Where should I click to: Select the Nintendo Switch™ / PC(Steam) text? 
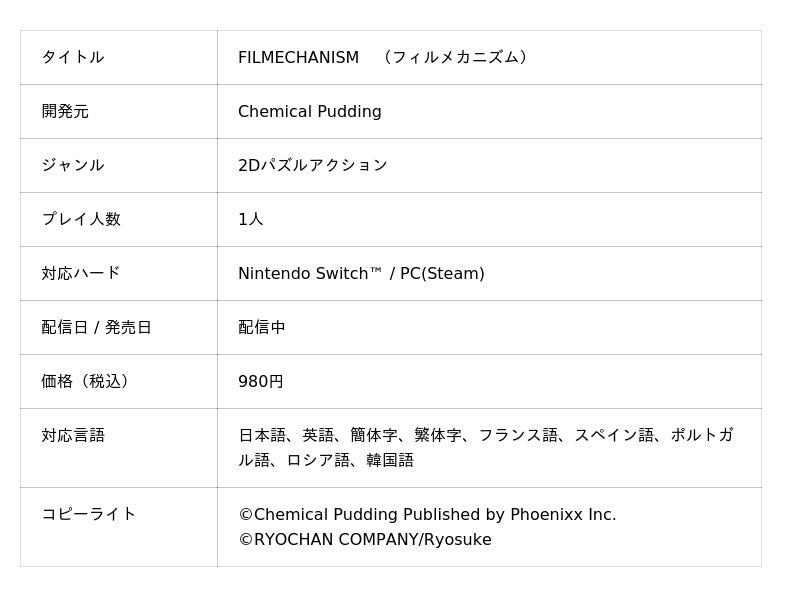(x=361, y=273)
